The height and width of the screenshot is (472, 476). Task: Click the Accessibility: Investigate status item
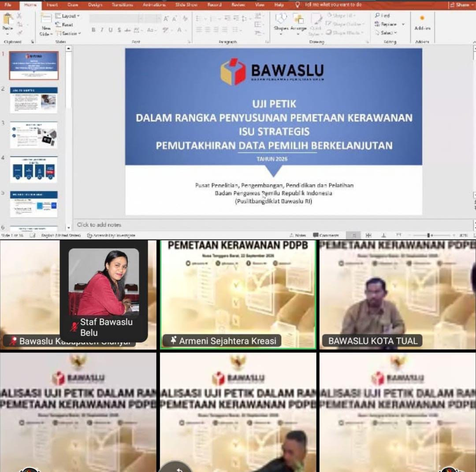tap(111, 235)
